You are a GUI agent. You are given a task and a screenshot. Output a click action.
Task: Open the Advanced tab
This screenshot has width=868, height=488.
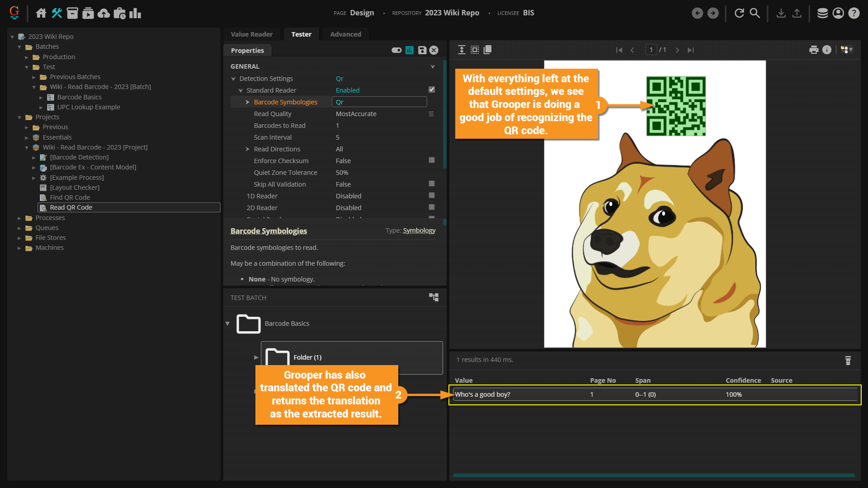(345, 34)
